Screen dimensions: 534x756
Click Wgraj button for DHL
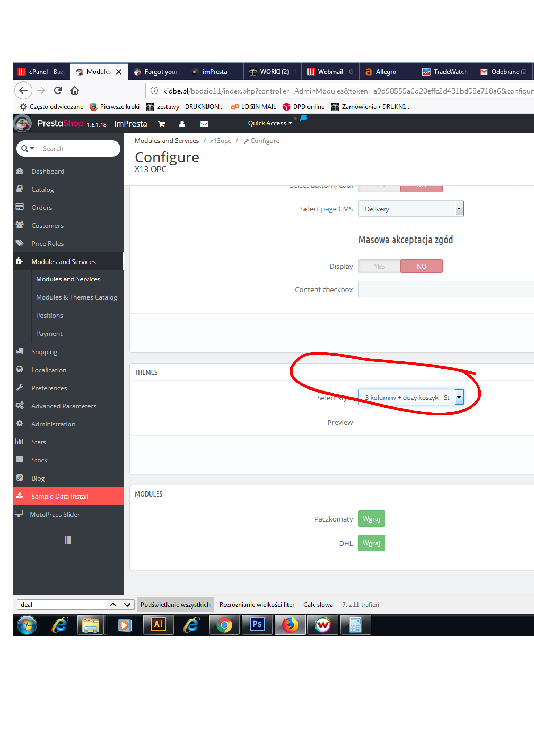point(371,543)
